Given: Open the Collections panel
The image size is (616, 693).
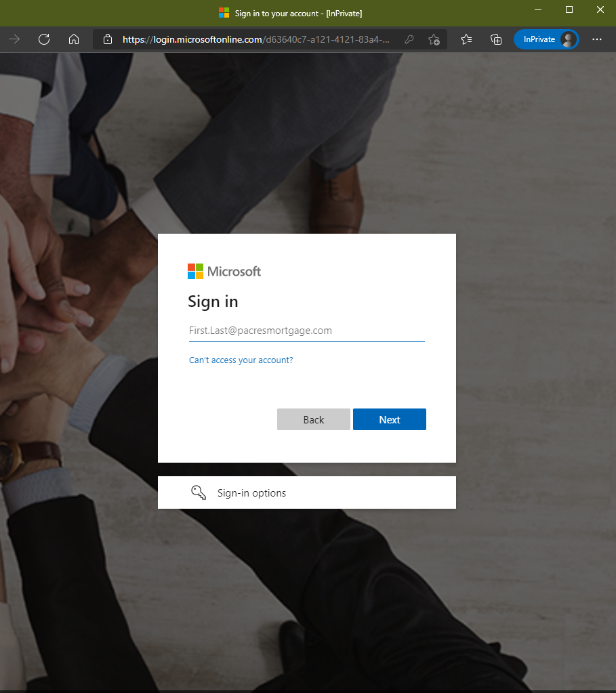Looking at the screenshot, I should (496, 39).
